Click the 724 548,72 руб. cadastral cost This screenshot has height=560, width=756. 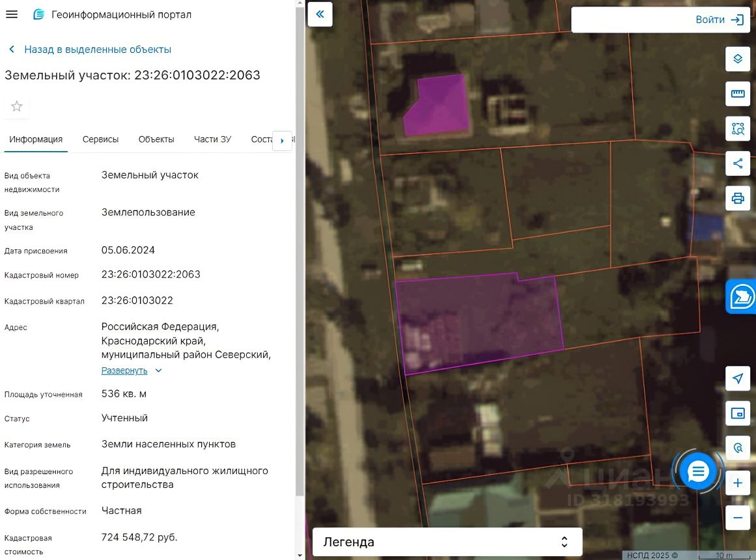(139, 537)
